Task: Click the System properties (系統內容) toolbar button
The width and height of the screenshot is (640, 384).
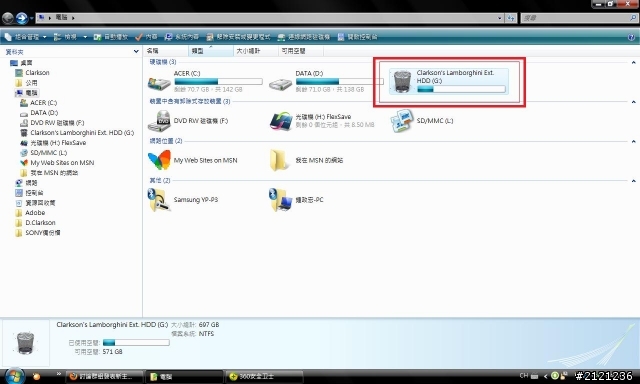Action: tap(182, 37)
